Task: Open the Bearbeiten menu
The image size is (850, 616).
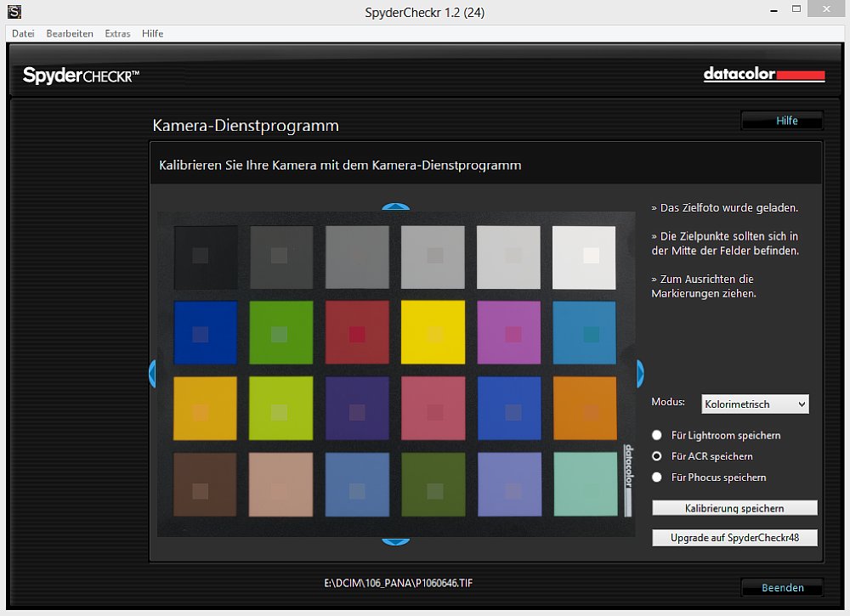Action: (70, 34)
